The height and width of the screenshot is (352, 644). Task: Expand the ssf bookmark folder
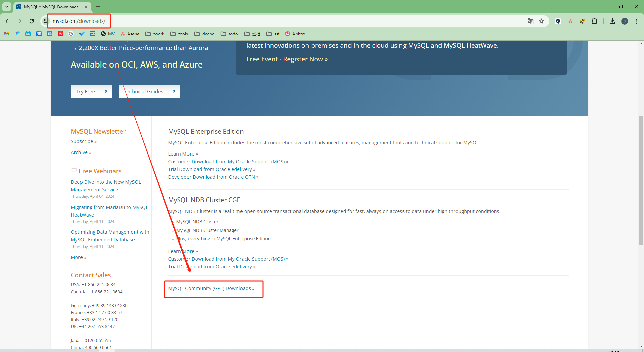coord(273,34)
